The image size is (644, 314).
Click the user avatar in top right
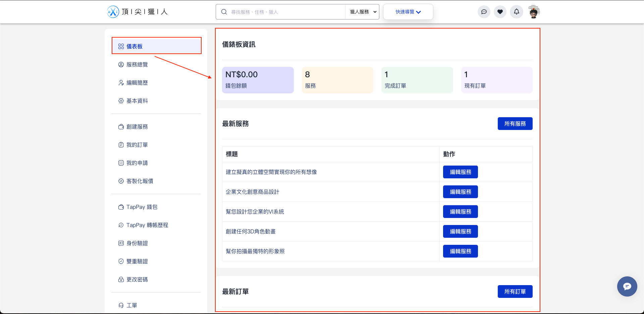coord(534,12)
